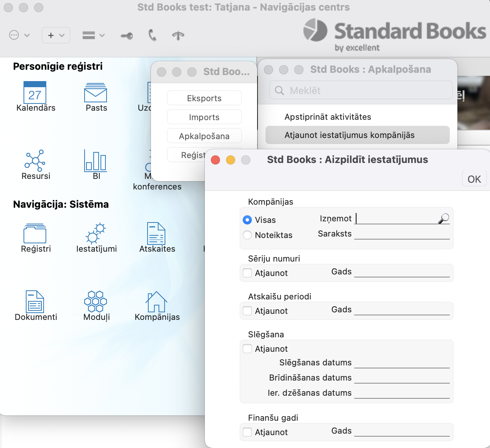Open the list view dropdown in toolbar
The height and width of the screenshot is (448, 490).
tap(93, 35)
